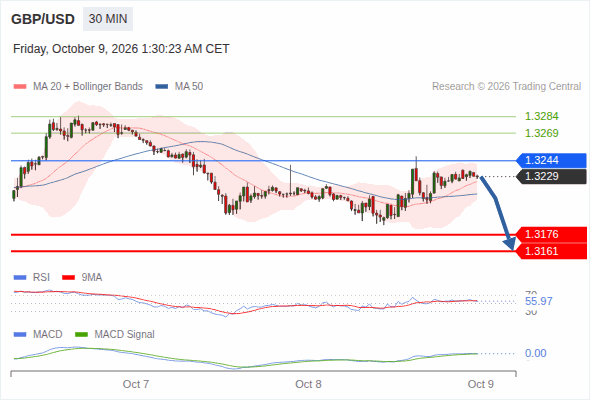The width and height of the screenshot is (590, 400).
Task: Click the Research © 2026 Trading Central credit
Action: pos(506,87)
